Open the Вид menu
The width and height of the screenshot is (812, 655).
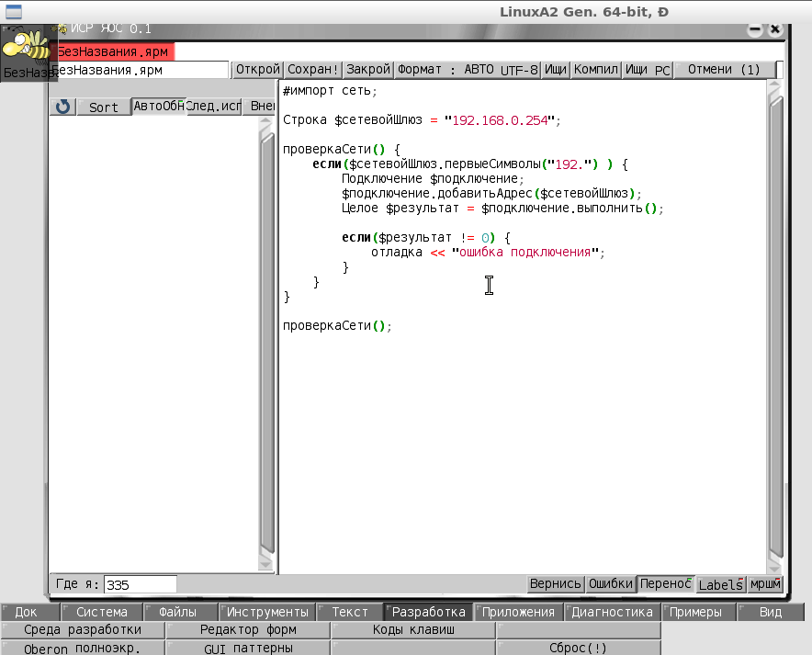pos(771,612)
